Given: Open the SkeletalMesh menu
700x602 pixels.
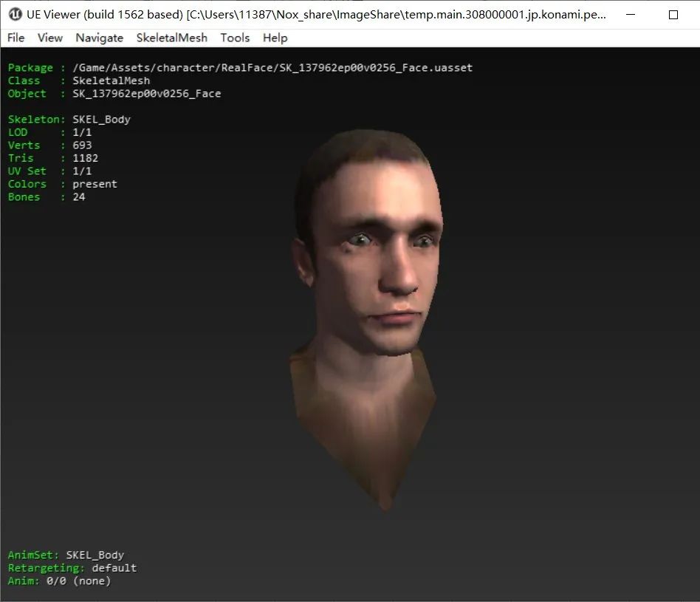Looking at the screenshot, I should [x=172, y=38].
